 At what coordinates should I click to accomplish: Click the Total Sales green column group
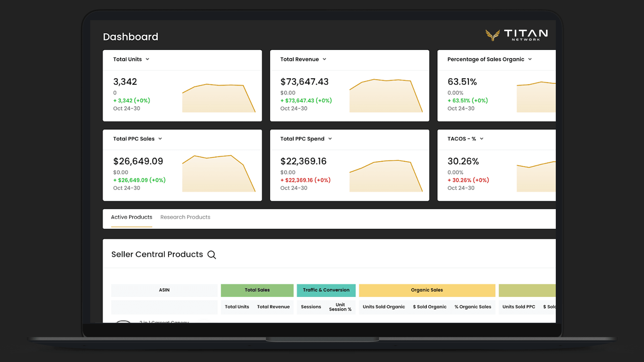257,290
